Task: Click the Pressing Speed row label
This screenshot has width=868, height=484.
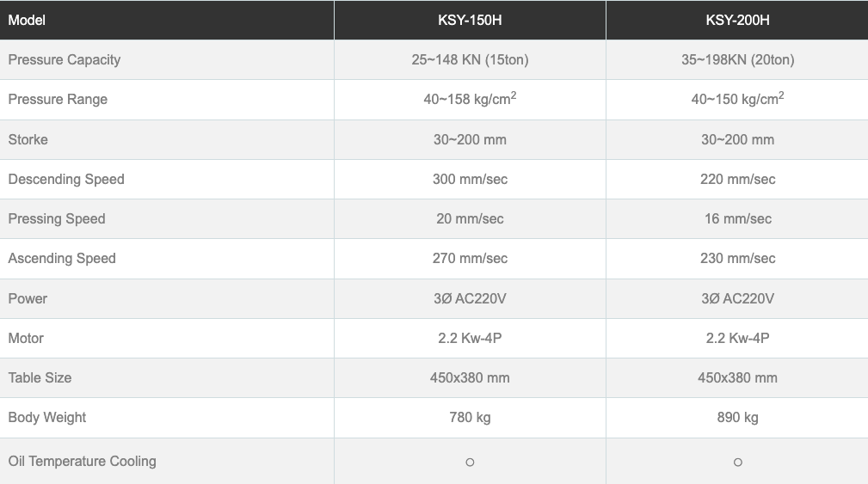Action: coord(57,218)
